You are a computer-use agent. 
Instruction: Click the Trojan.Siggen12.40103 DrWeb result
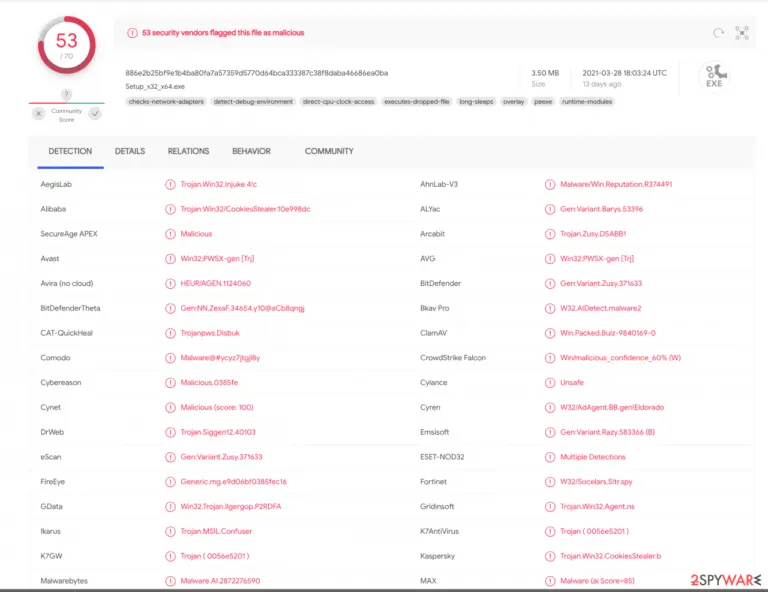218,432
